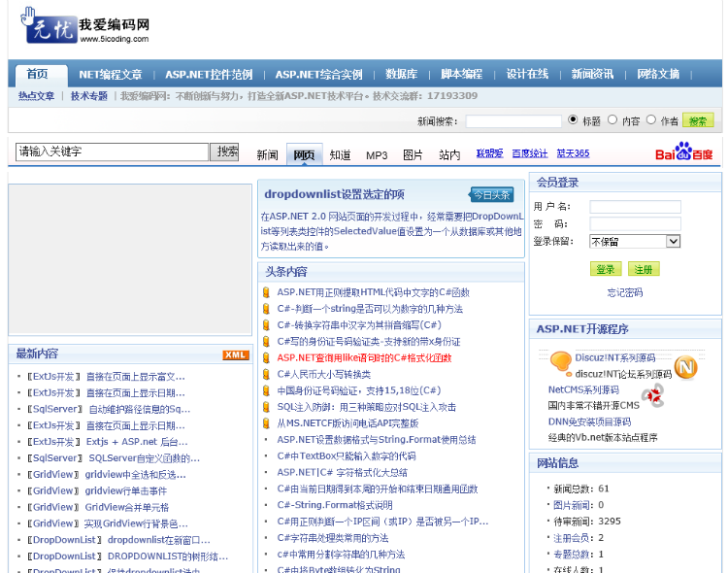Click the green 登录 button
This screenshot has width=728, height=573.
pyautogui.click(x=606, y=269)
